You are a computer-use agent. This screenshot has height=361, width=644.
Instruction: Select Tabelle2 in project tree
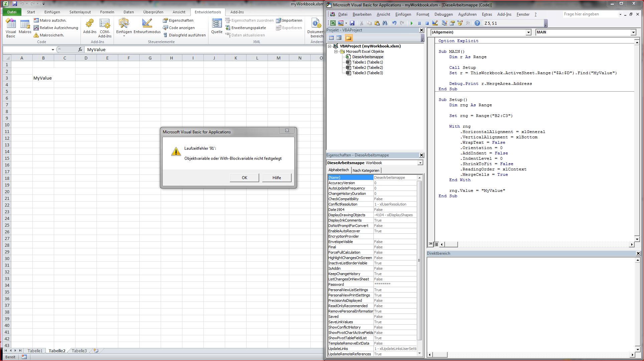click(x=367, y=68)
